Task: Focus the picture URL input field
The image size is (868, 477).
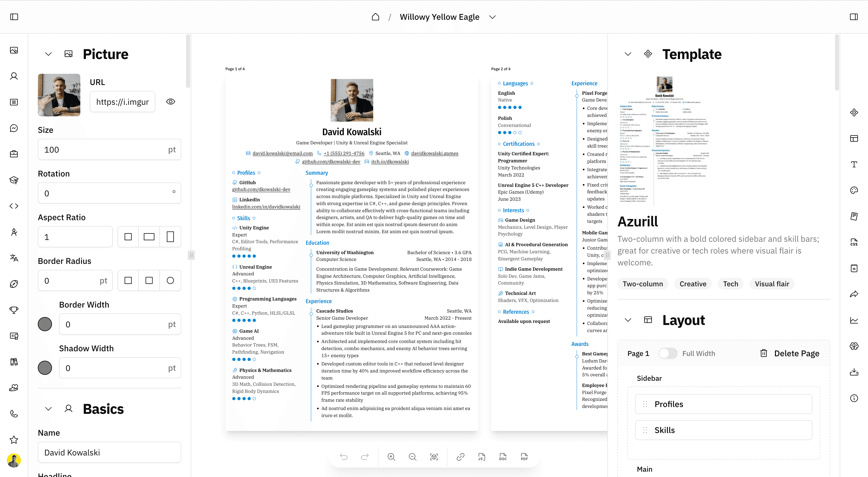Action: pyautogui.click(x=122, y=102)
